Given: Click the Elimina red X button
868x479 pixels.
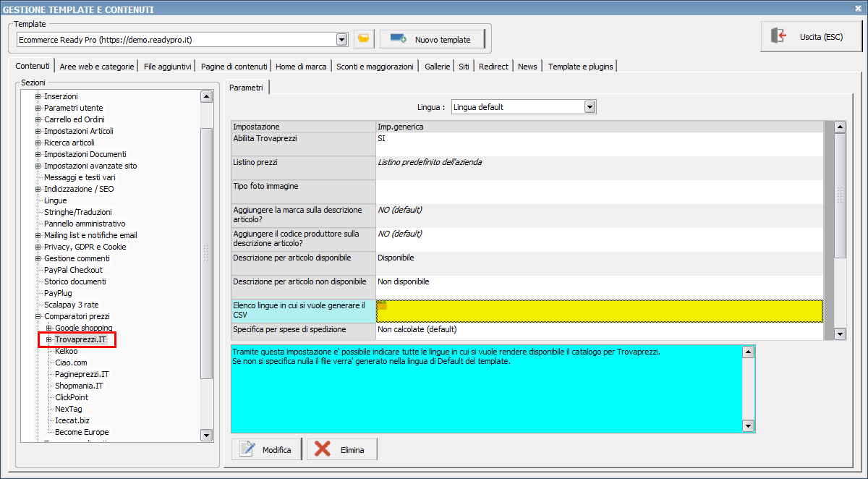Looking at the screenshot, I should 341,449.
